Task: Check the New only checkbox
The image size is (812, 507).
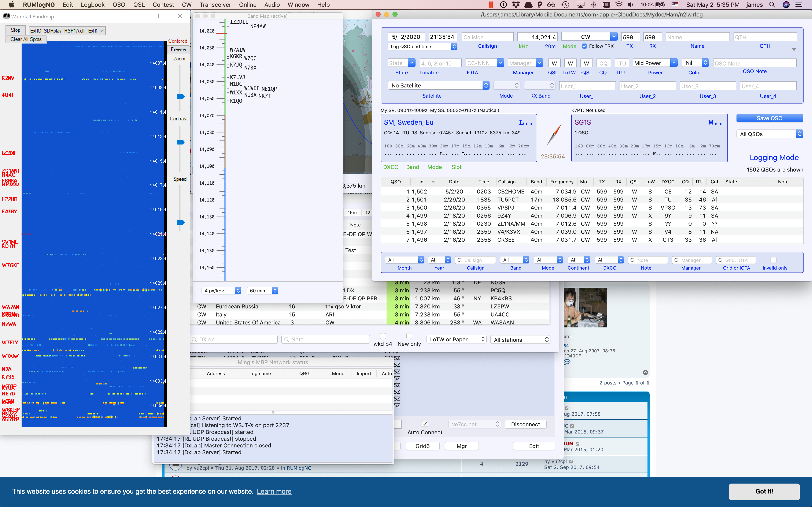Action: click(409, 336)
